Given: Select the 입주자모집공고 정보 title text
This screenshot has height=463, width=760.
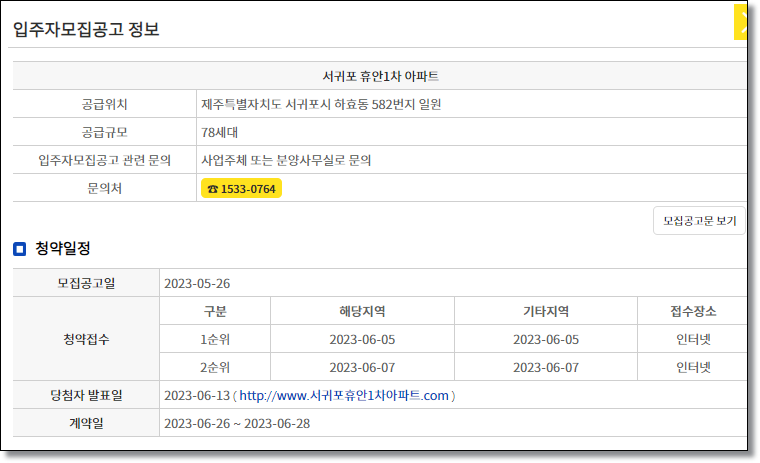Looking at the screenshot, I should click(86, 29).
